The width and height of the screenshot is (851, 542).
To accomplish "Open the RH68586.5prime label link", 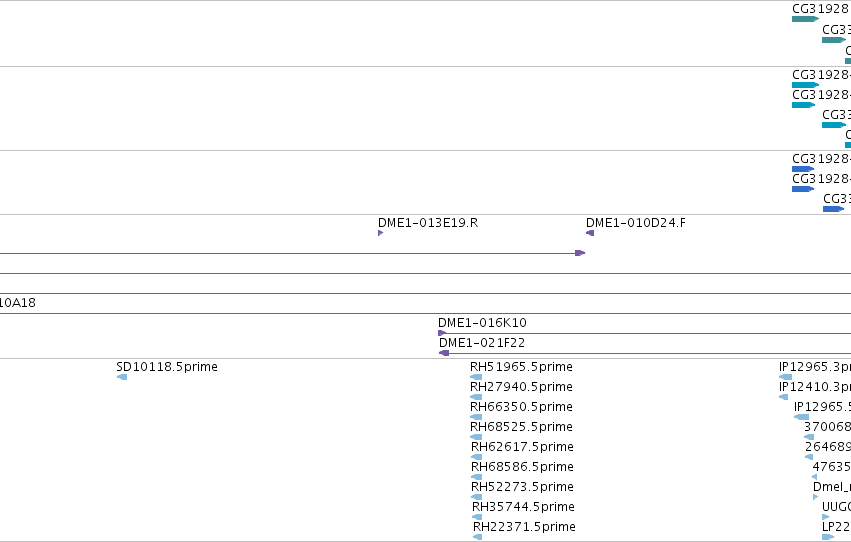I will pyautogui.click(x=522, y=467).
